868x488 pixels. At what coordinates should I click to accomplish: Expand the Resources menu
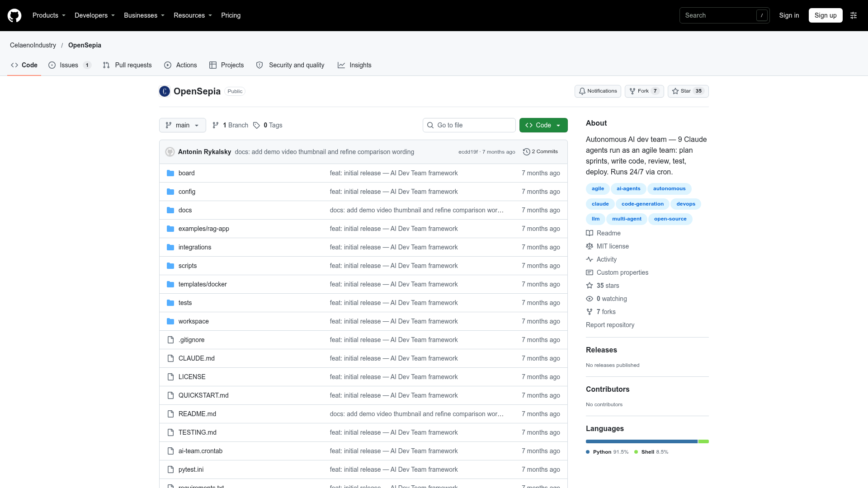pos(193,15)
